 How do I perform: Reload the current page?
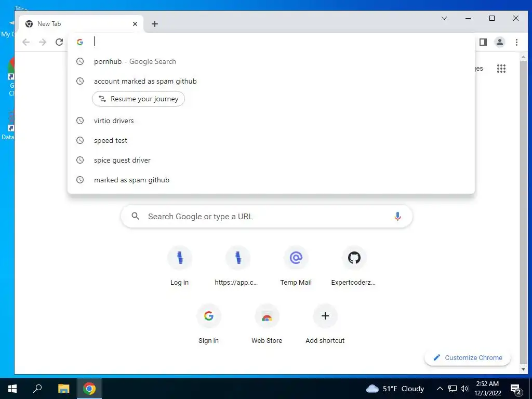59,42
